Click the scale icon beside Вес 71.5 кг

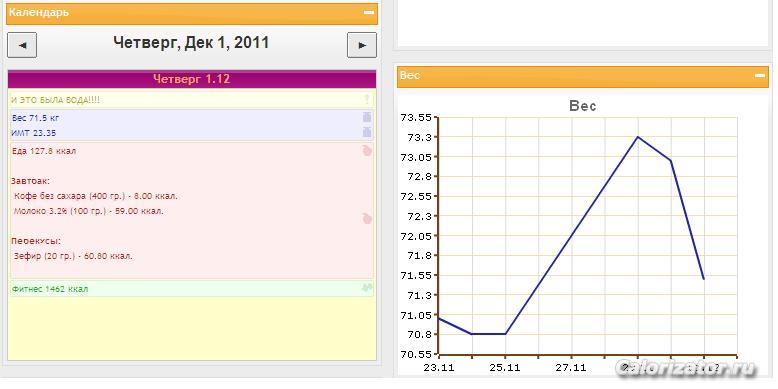coord(367,118)
